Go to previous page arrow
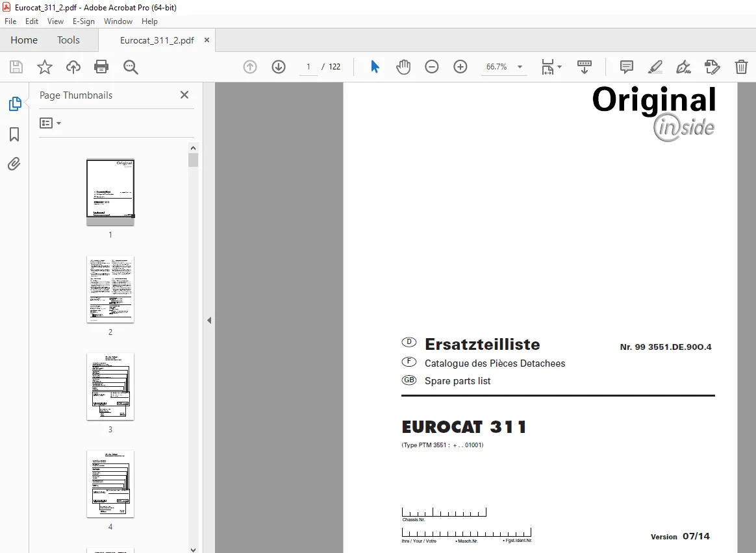Screen dimensions: 756x553 click(x=250, y=67)
